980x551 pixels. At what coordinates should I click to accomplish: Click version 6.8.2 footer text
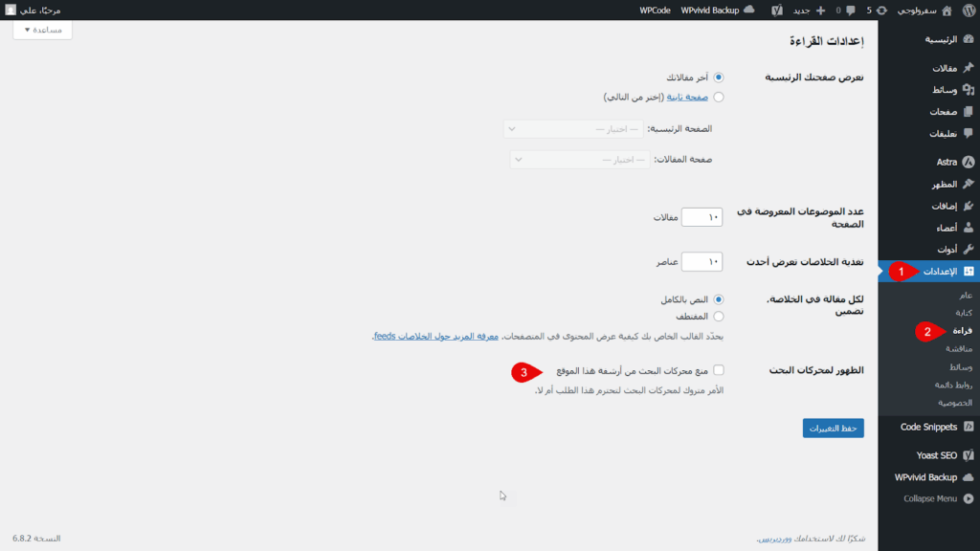click(36, 538)
